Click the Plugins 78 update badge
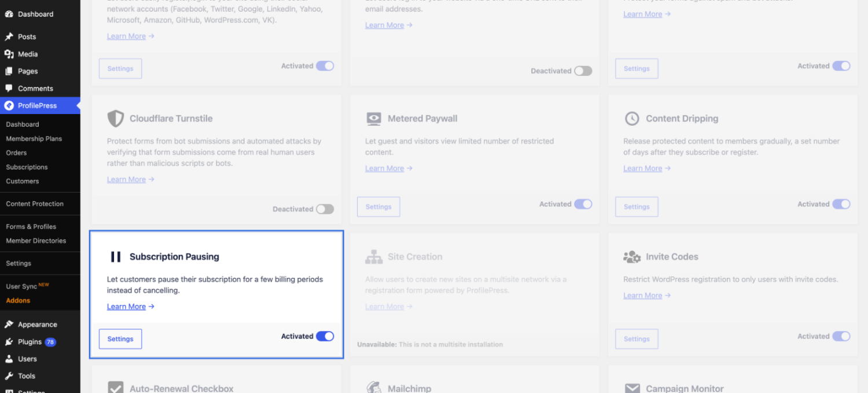The image size is (868, 393). (50, 342)
